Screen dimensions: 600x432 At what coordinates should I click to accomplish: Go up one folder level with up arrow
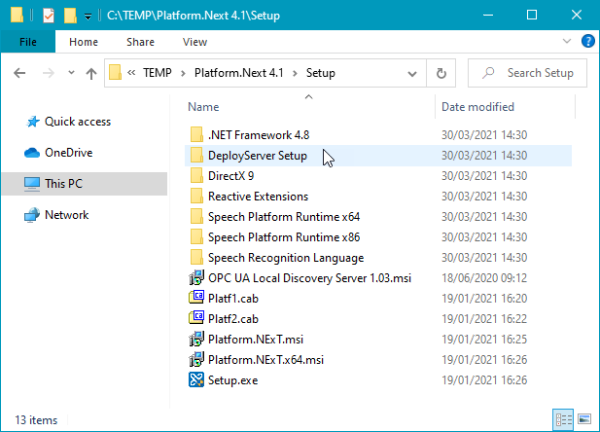pyautogui.click(x=91, y=73)
